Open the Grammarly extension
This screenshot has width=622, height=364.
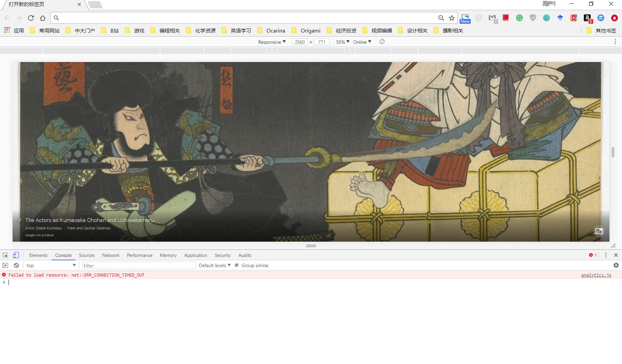(x=519, y=18)
